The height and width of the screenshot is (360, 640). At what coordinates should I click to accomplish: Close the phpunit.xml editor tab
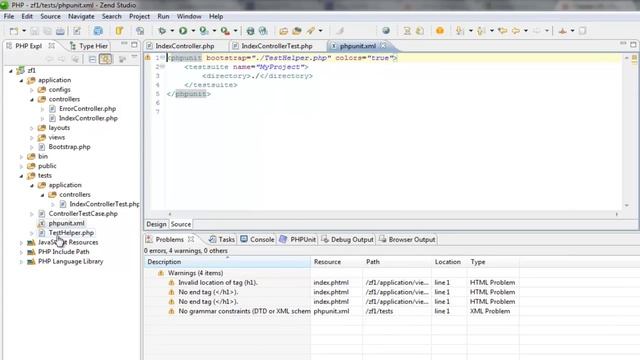(383, 46)
